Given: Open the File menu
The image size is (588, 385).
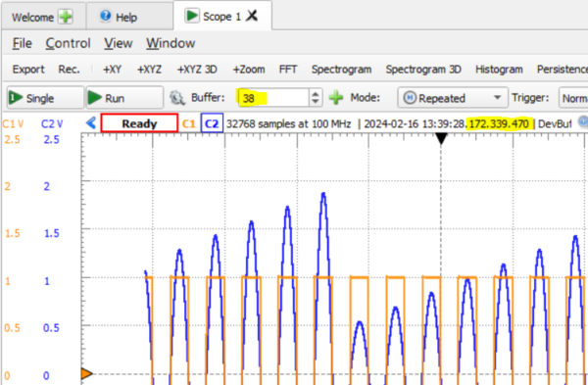Looking at the screenshot, I should coord(23,43).
